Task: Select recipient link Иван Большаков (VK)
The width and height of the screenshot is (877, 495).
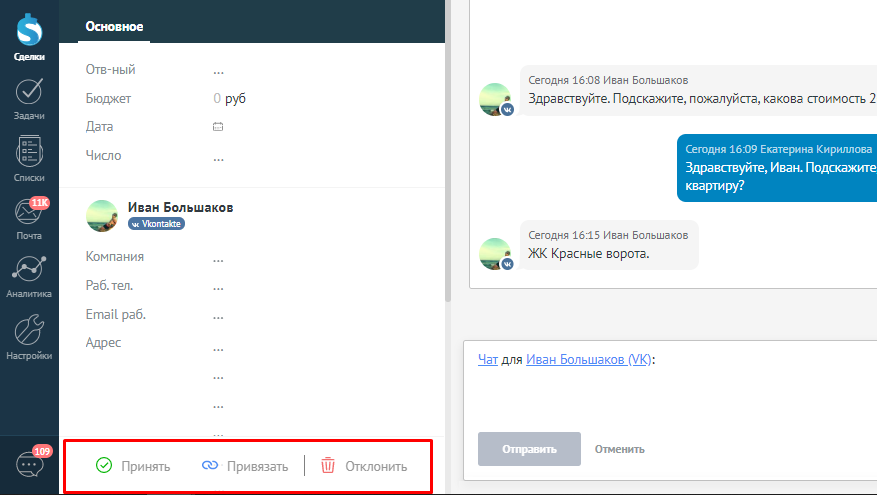Action: click(588, 359)
